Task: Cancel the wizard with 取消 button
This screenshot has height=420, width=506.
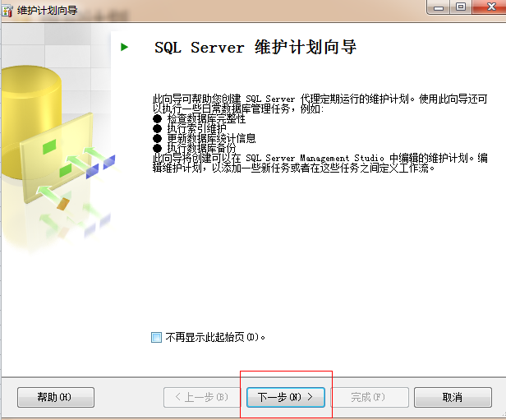Action: [x=453, y=397]
